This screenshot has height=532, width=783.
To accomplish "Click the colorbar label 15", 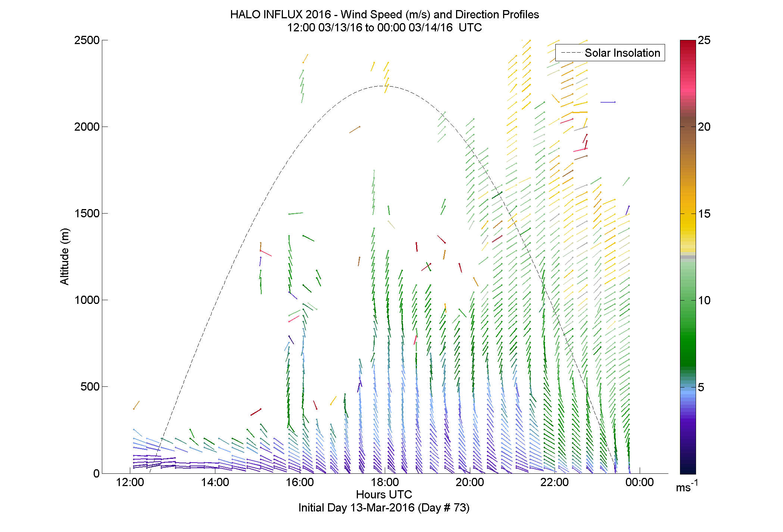I will coord(704,214).
